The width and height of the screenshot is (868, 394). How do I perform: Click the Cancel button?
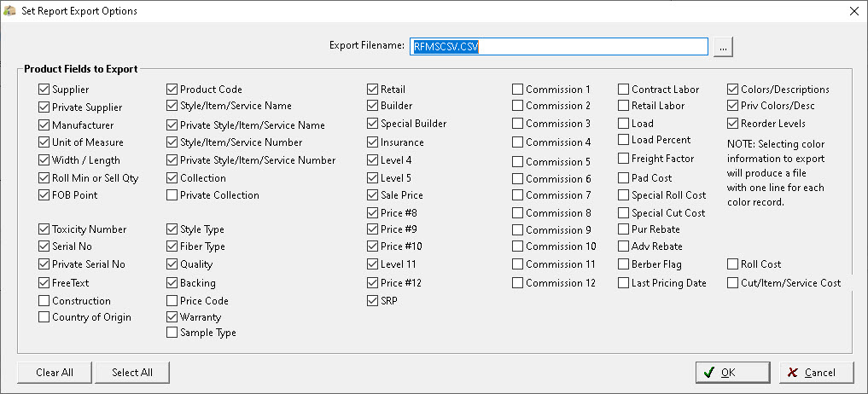coord(816,373)
